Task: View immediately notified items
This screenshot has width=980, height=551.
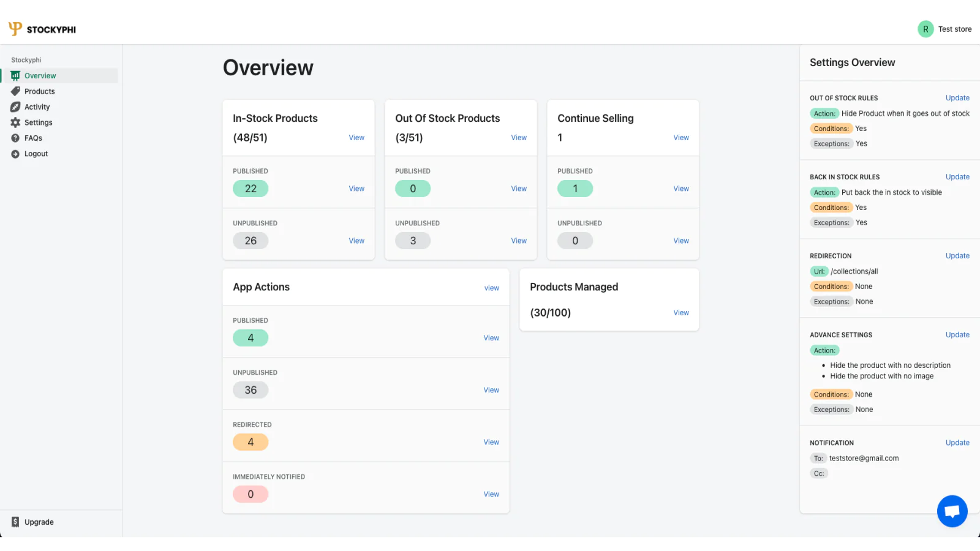Action: tap(491, 494)
